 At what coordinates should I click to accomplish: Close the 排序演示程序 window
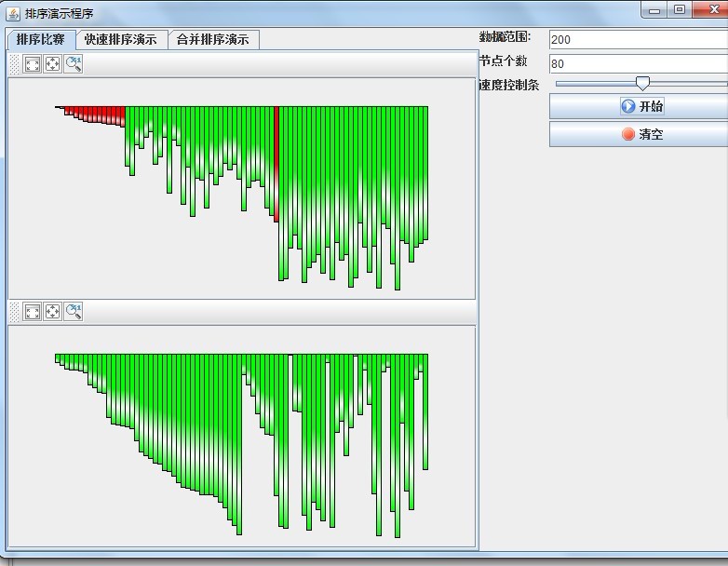click(712, 9)
